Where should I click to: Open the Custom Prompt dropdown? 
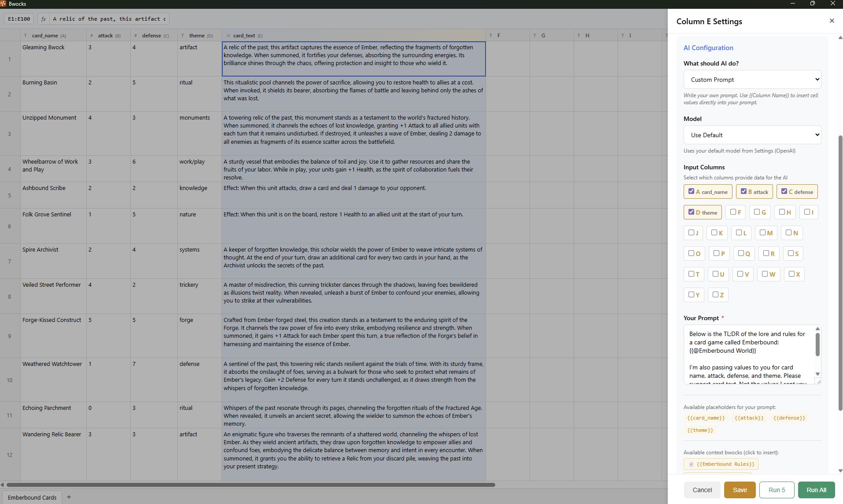(x=752, y=80)
